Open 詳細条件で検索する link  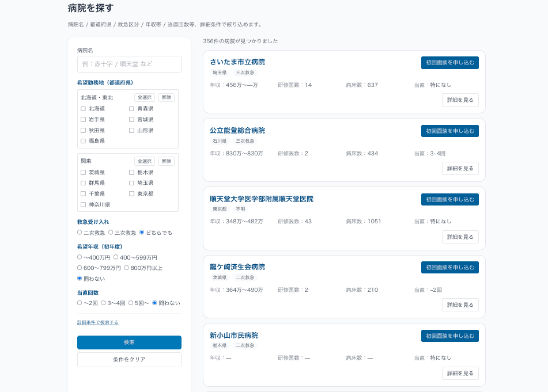(98, 322)
